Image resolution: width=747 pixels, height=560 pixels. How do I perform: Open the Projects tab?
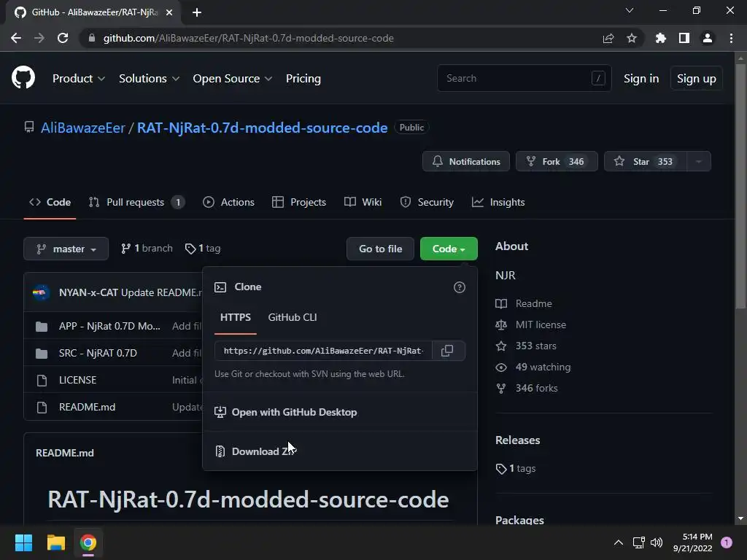pyautogui.click(x=299, y=203)
